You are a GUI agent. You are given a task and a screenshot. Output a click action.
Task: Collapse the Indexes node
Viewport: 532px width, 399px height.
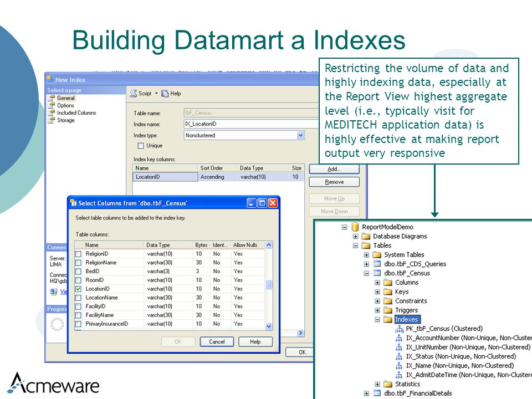tap(377, 319)
